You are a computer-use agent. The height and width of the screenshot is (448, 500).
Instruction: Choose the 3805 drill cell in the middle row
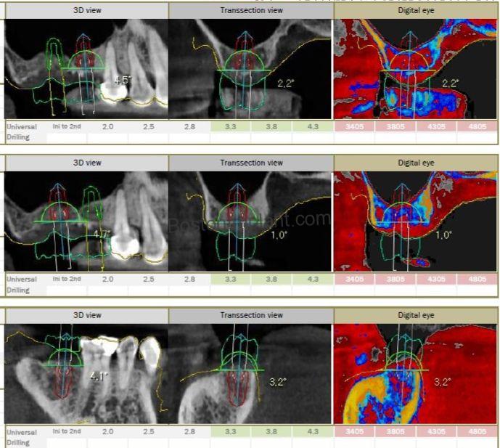click(395, 279)
